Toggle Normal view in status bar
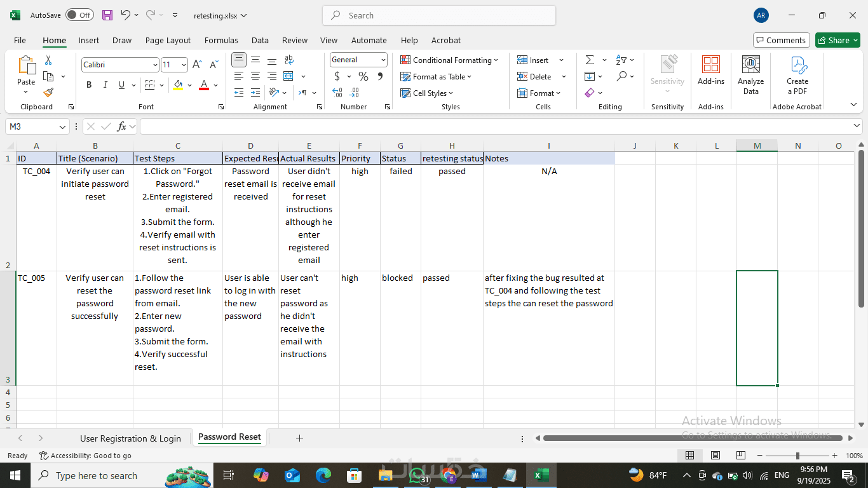This screenshot has width=868, height=488. pos(689,456)
